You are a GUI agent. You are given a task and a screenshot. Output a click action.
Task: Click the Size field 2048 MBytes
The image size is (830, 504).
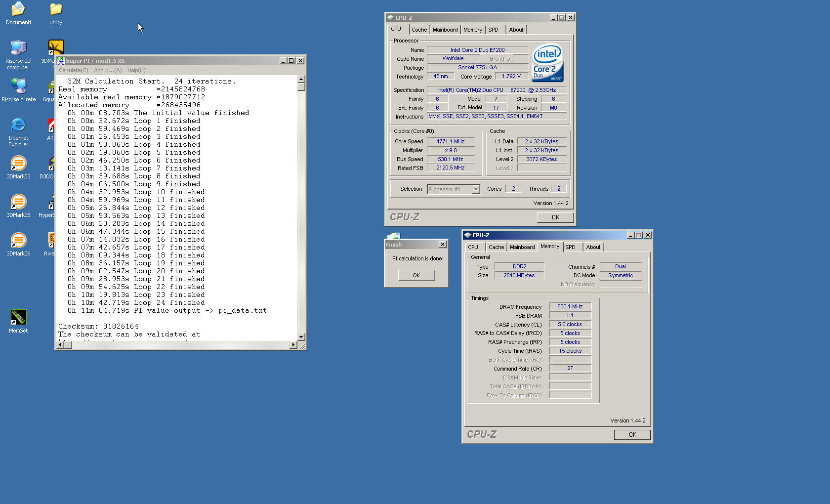click(x=519, y=275)
